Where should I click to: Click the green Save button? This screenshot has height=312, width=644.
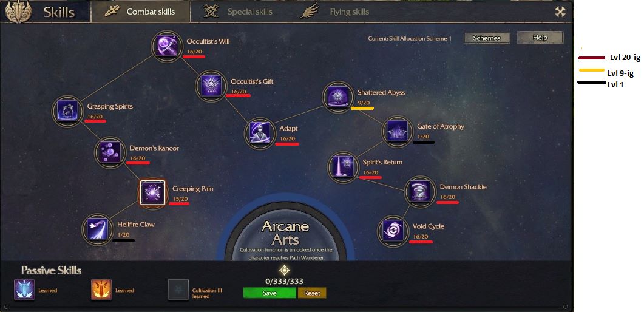(x=269, y=293)
